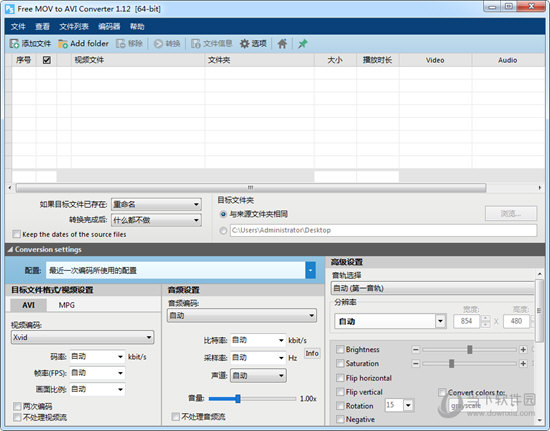550x431 pixels.
Task: Enable the Saturation checkbox
Action: (340, 363)
